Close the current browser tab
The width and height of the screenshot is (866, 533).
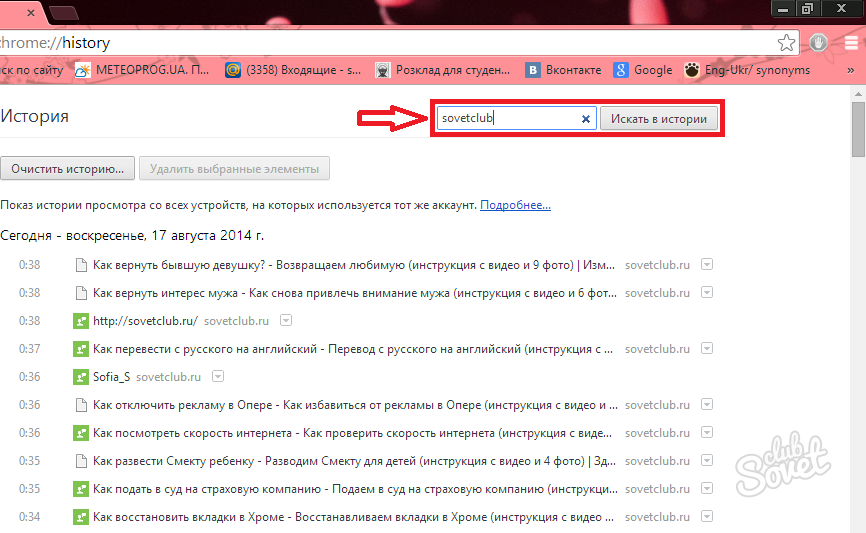[x=31, y=12]
